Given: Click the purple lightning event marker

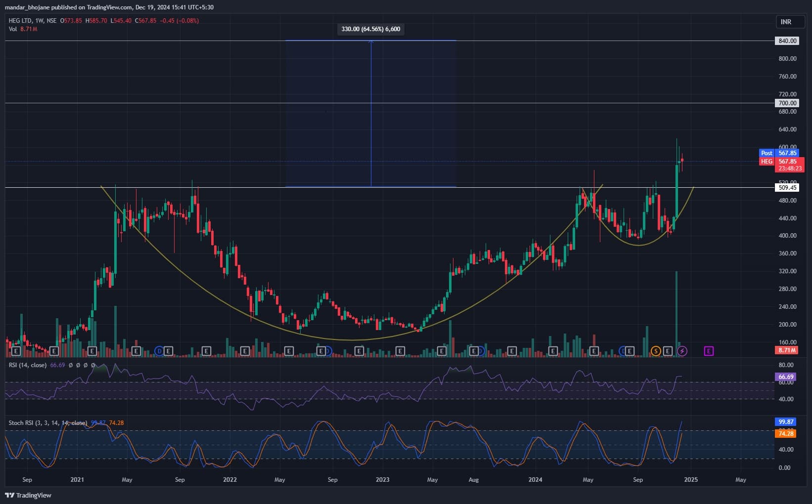Looking at the screenshot, I should click(x=682, y=351).
